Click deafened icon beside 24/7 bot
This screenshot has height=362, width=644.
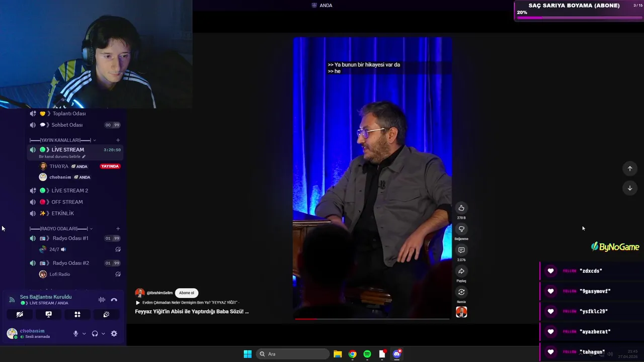point(118,249)
